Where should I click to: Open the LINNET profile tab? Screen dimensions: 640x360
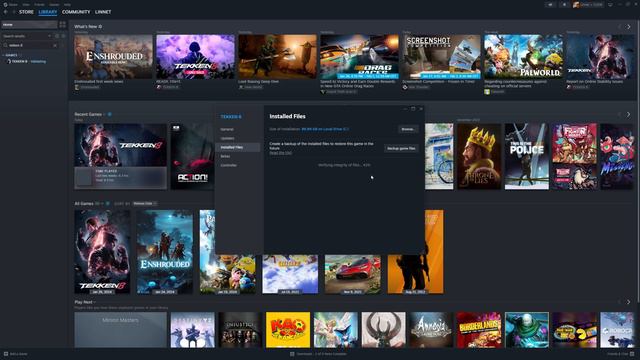(x=103, y=12)
